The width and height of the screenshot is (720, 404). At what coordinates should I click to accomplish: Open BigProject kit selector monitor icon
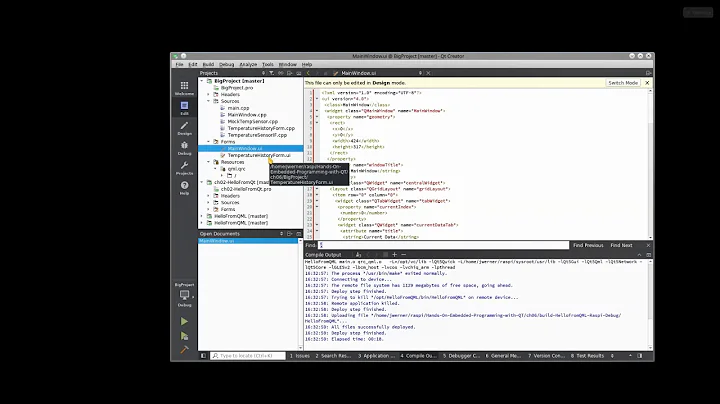click(x=184, y=295)
